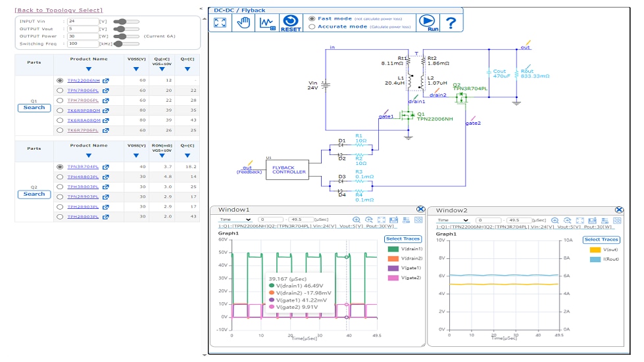The image size is (644, 362).
Task: Choose TPH4R803PL radio button for Q2
Action: click(x=61, y=177)
